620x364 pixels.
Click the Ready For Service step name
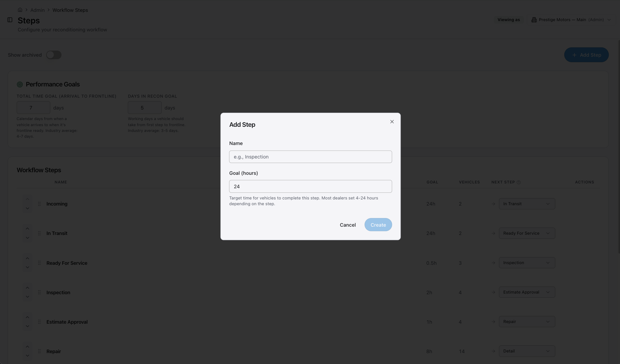click(67, 263)
